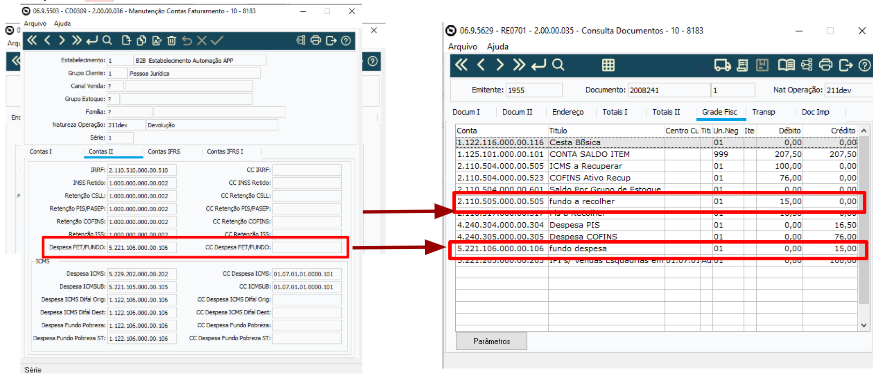
Task: Open help icon in Manutenção Contas toolbar
Action: pos(346,40)
